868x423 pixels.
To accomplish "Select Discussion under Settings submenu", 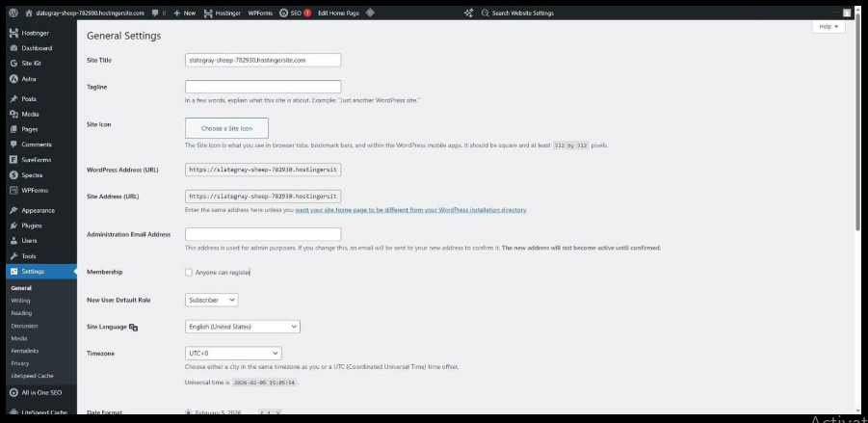I will (24, 326).
